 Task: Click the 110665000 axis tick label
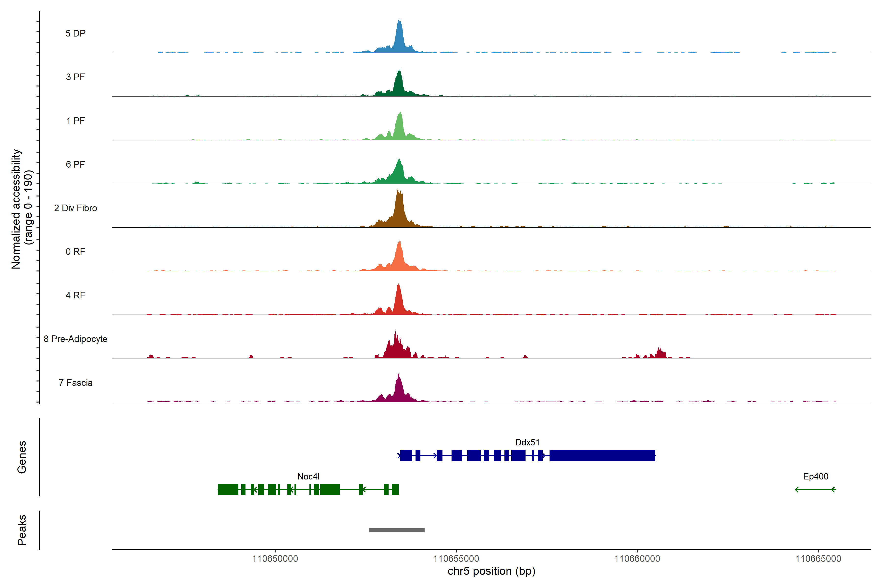click(818, 558)
